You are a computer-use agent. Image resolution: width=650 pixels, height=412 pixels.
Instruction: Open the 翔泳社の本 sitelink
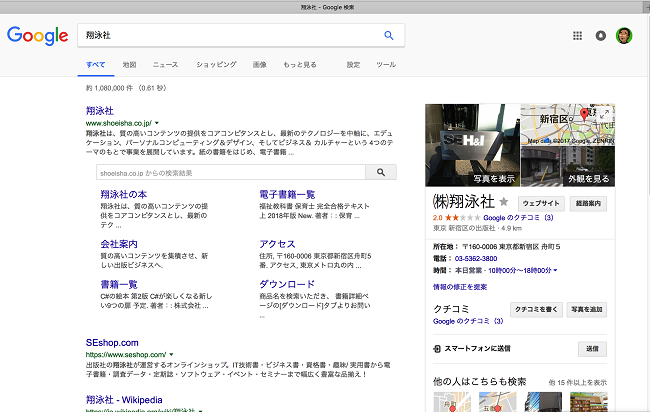pyautogui.click(x=124, y=194)
